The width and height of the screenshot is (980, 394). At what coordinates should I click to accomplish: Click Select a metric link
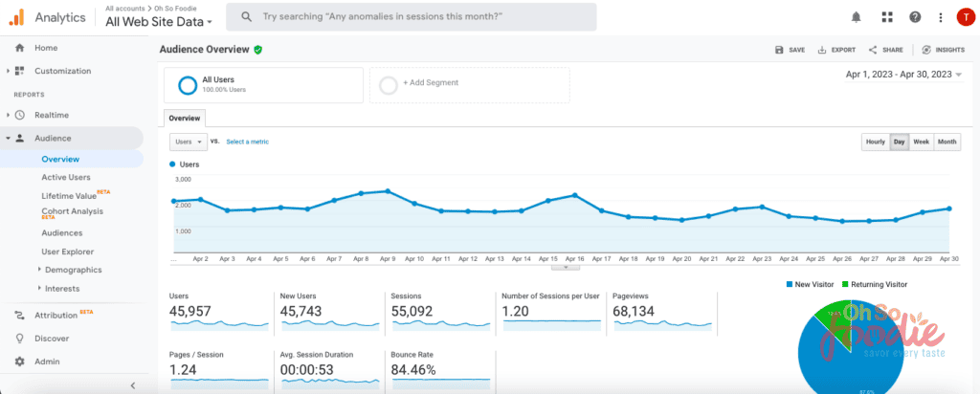tap(248, 142)
